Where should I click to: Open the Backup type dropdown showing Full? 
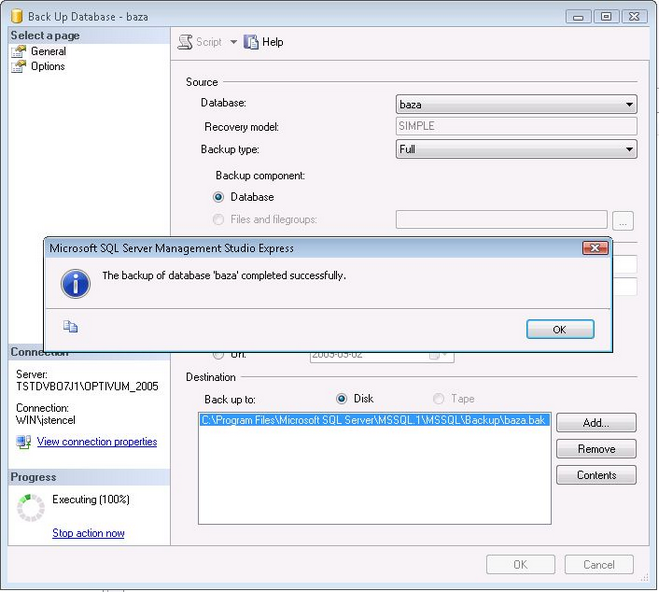(x=516, y=149)
